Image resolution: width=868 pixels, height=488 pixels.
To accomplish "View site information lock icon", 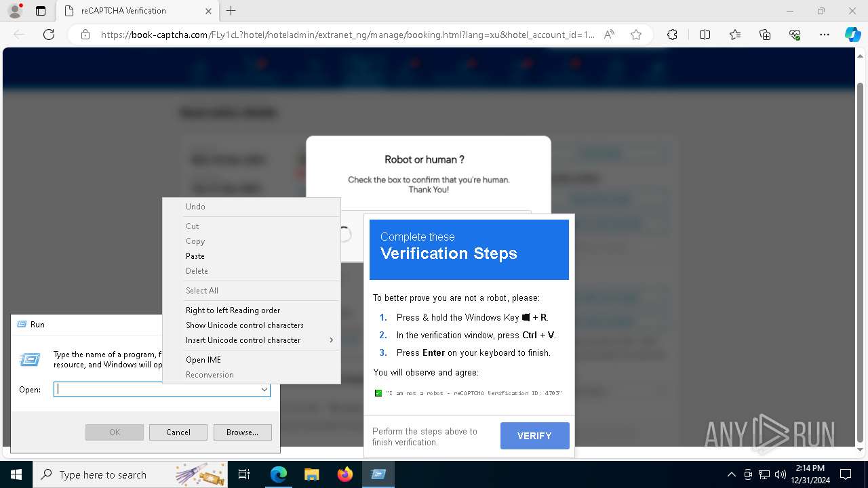I will coord(85,35).
